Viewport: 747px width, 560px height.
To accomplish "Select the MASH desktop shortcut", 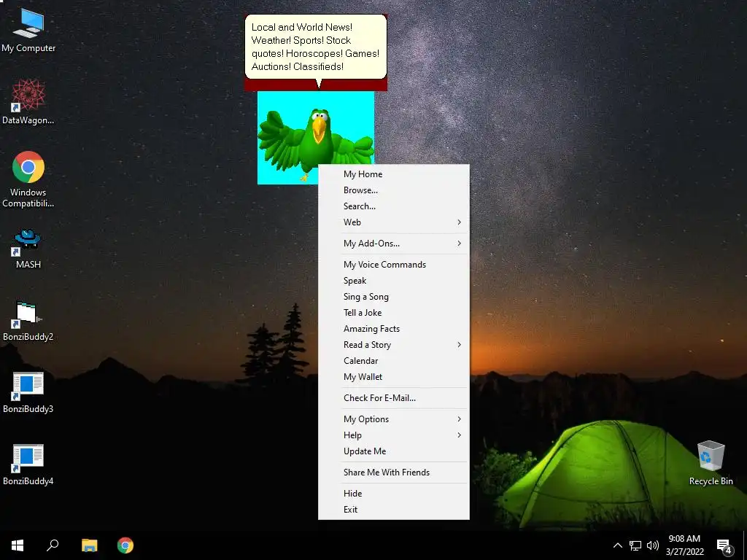I will coord(28,249).
